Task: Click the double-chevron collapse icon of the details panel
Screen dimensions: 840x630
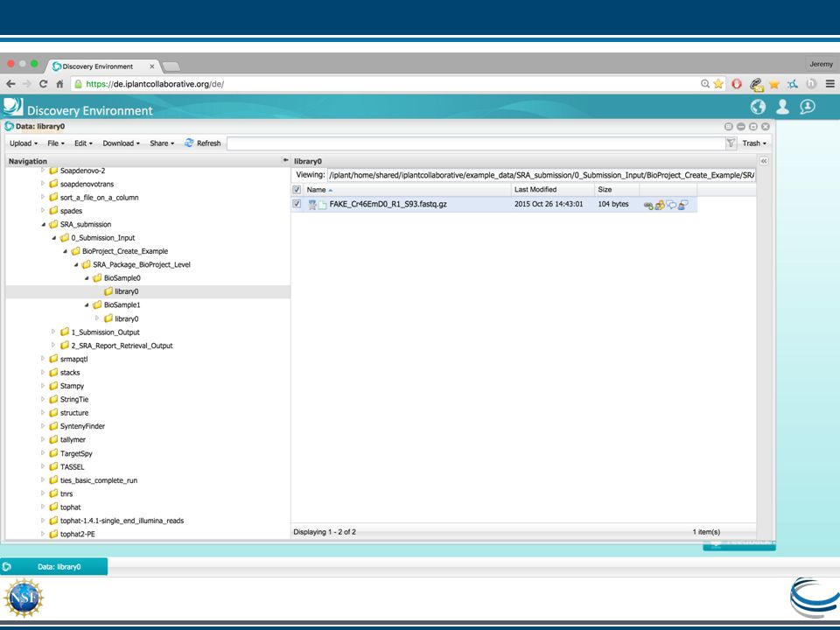Action: tap(763, 161)
